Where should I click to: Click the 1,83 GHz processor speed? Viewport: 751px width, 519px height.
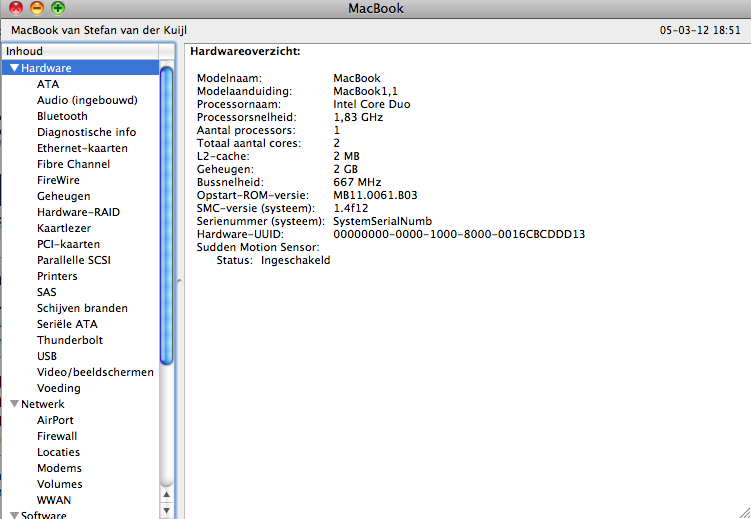(358, 117)
